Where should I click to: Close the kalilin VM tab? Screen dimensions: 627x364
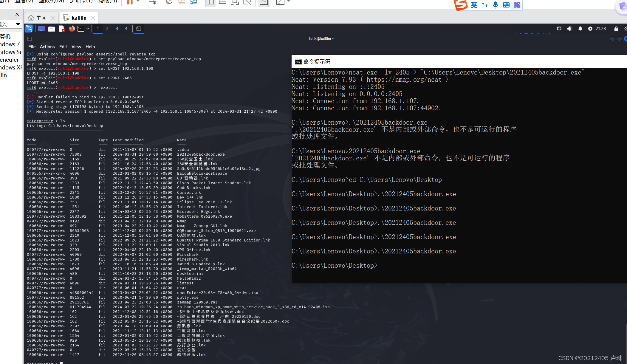click(x=93, y=18)
